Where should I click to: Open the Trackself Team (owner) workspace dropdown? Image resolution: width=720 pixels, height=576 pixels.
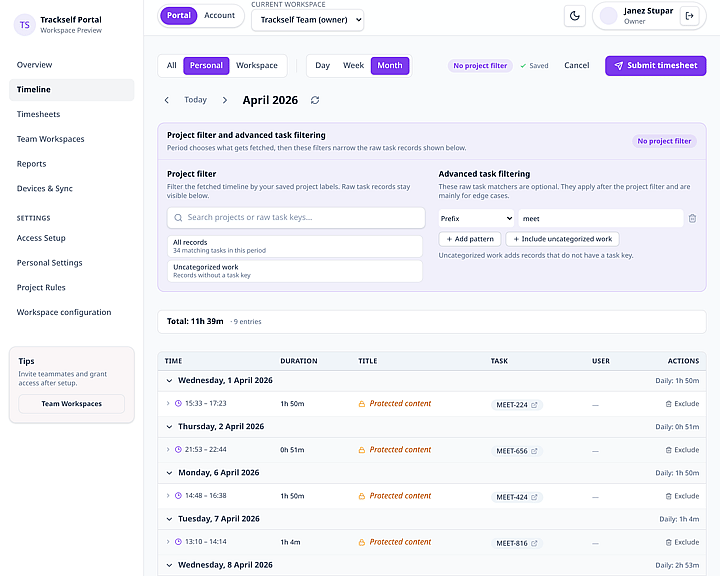click(308, 20)
